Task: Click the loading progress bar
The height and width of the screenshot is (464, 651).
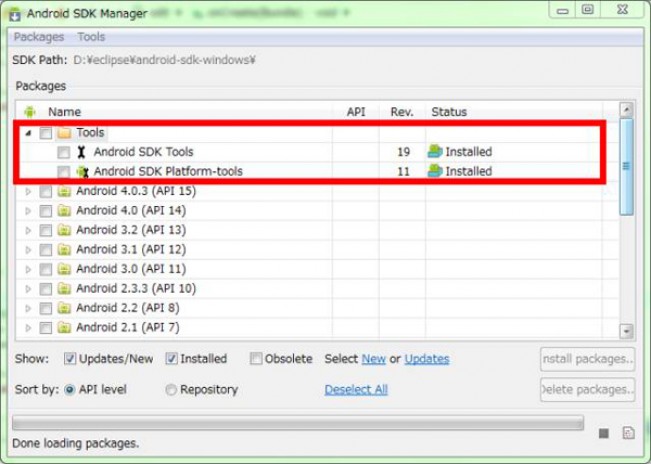Action: click(298, 423)
